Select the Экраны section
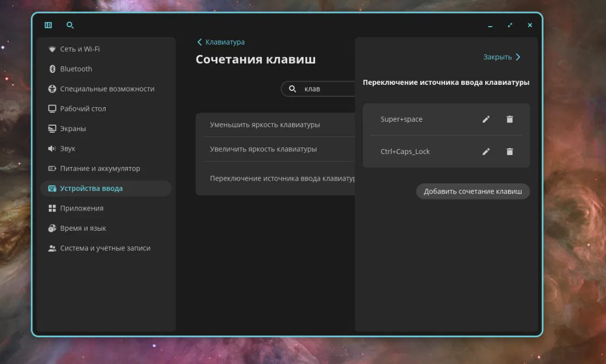 coord(106,128)
